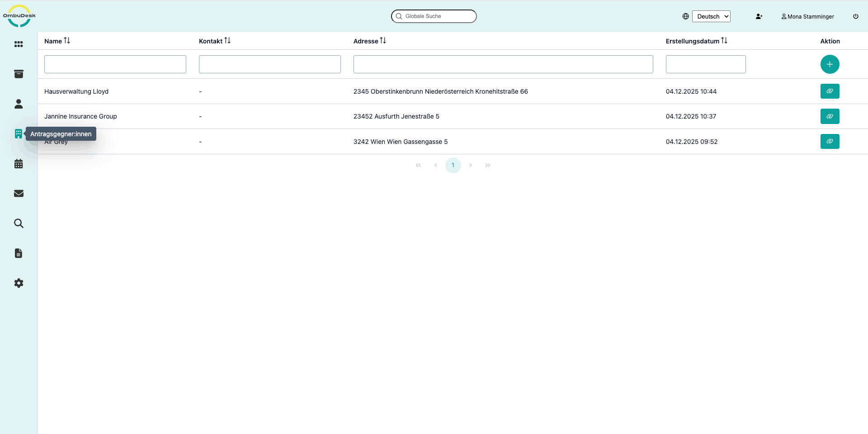
Task: Open link button for Hausverwaltung Lloyd row
Action: (830, 91)
